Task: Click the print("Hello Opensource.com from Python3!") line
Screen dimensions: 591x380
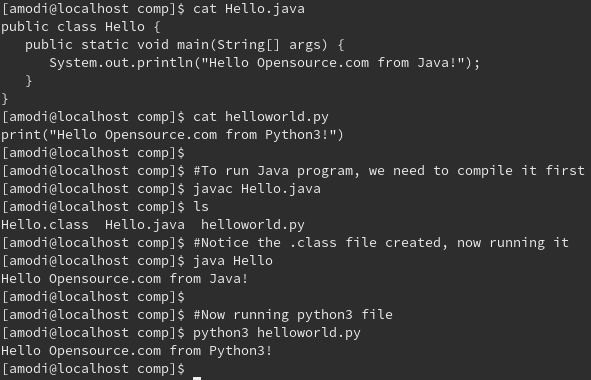Action: pyautogui.click(x=172, y=135)
